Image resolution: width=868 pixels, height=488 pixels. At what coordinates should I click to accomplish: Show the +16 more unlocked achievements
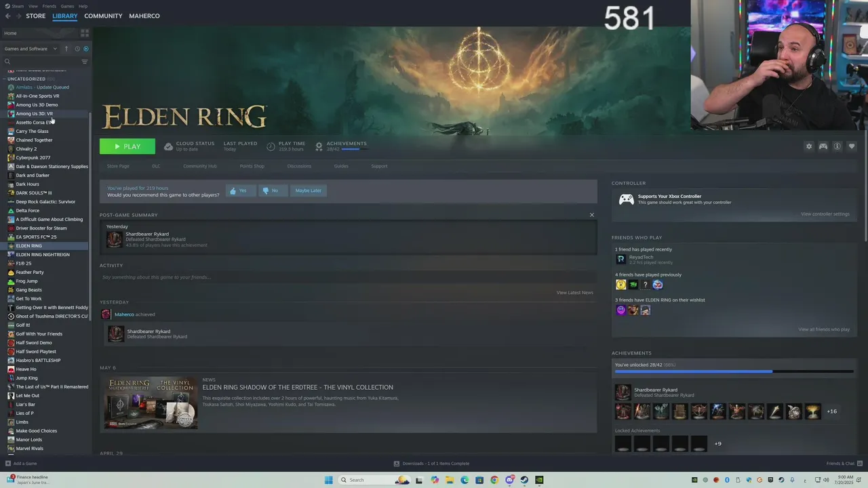[x=831, y=411]
